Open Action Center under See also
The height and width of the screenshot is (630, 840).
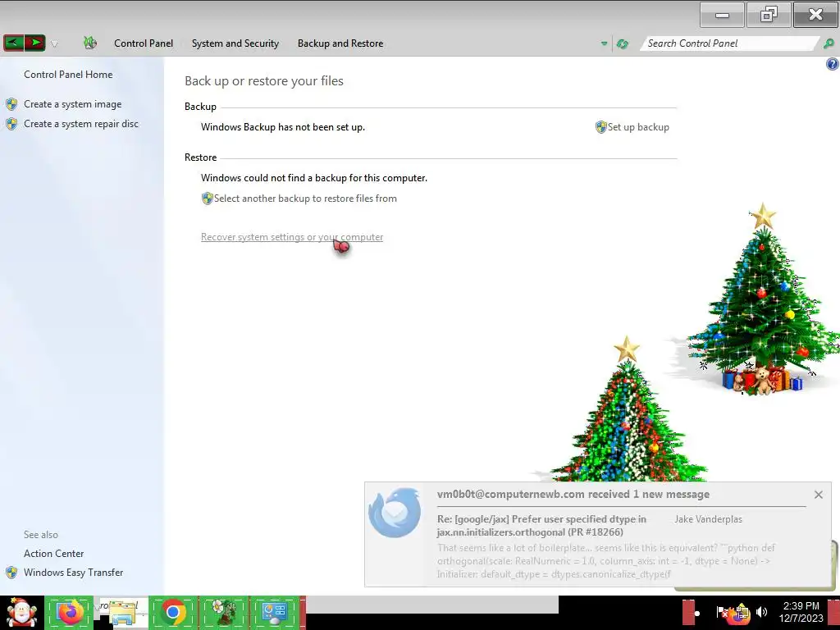point(53,554)
